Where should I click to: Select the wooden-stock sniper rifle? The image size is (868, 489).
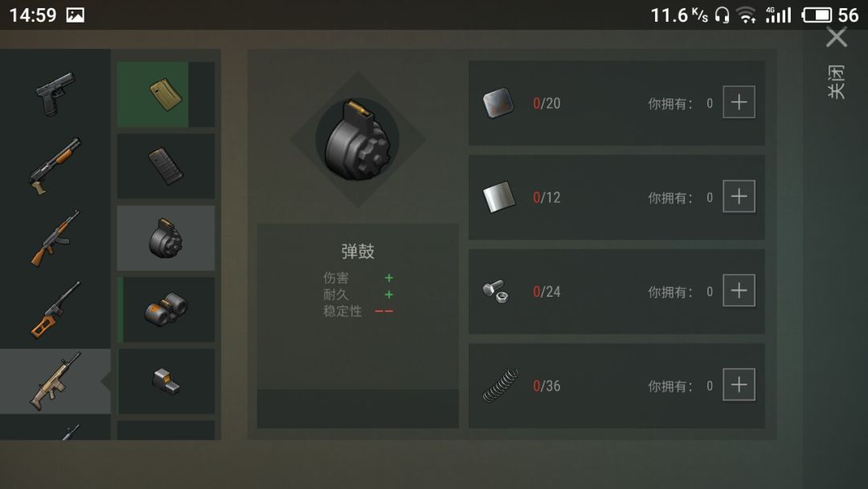[55, 310]
